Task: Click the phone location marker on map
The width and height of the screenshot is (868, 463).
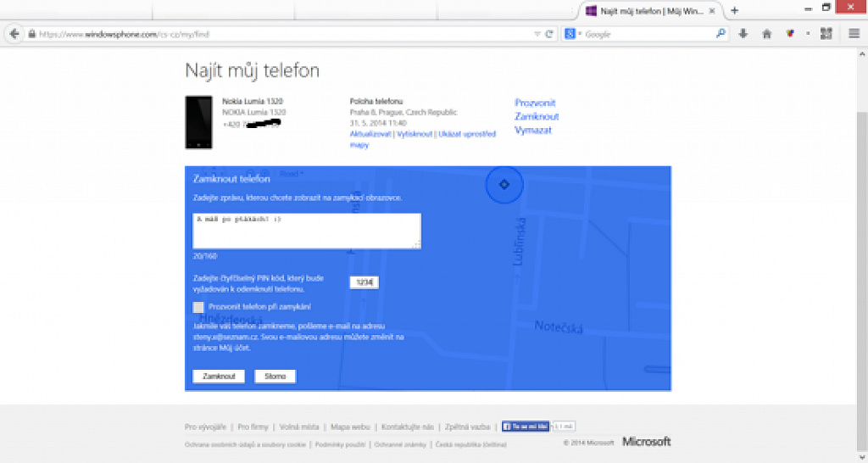Action: point(504,184)
